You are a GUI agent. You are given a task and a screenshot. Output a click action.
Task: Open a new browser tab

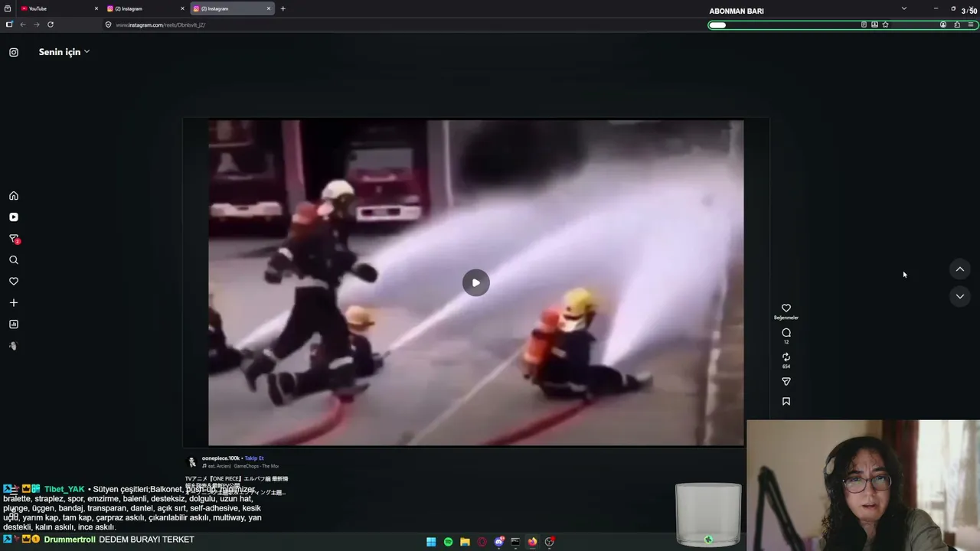pyautogui.click(x=283, y=8)
